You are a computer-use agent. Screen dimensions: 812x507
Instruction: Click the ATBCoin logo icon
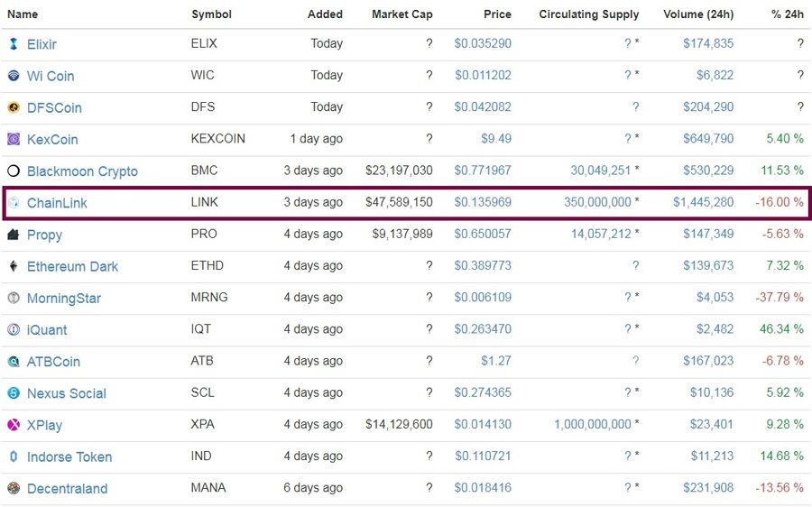(x=14, y=362)
